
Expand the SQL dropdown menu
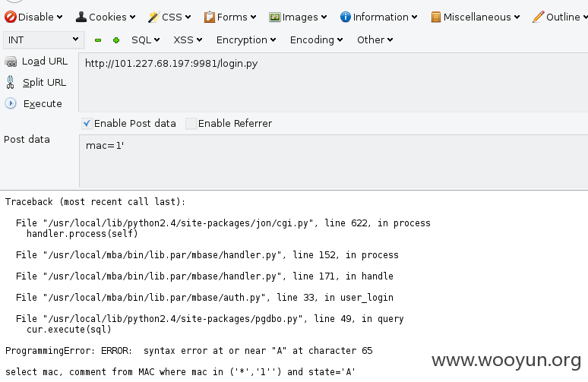(x=146, y=39)
